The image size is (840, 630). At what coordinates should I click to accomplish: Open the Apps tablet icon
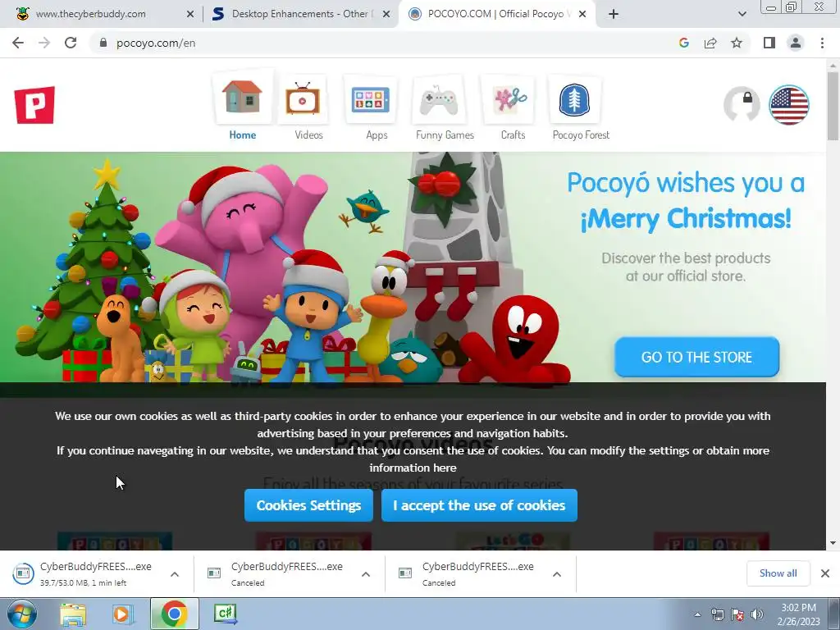pos(371,99)
